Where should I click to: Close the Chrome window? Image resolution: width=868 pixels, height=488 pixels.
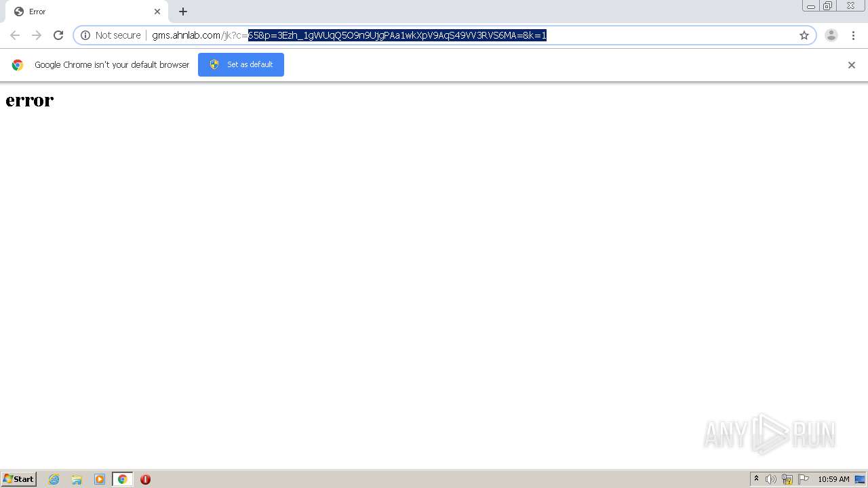(850, 5)
